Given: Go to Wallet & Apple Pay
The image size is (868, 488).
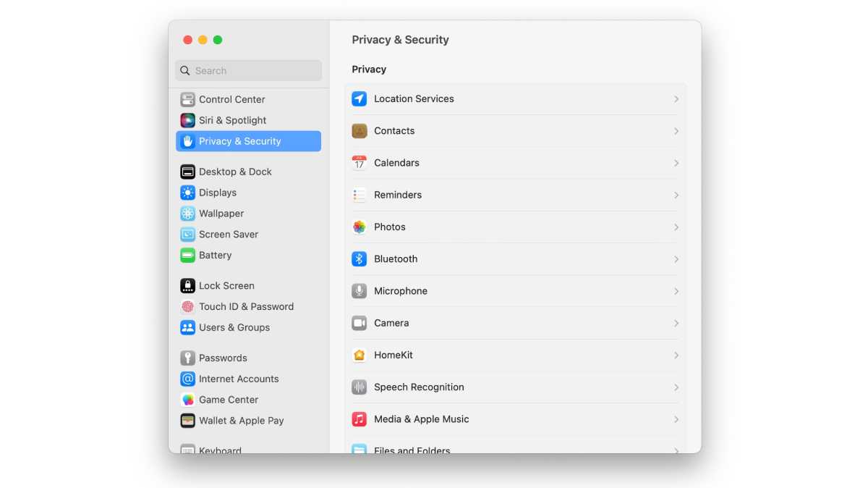Looking at the screenshot, I should coord(241,421).
